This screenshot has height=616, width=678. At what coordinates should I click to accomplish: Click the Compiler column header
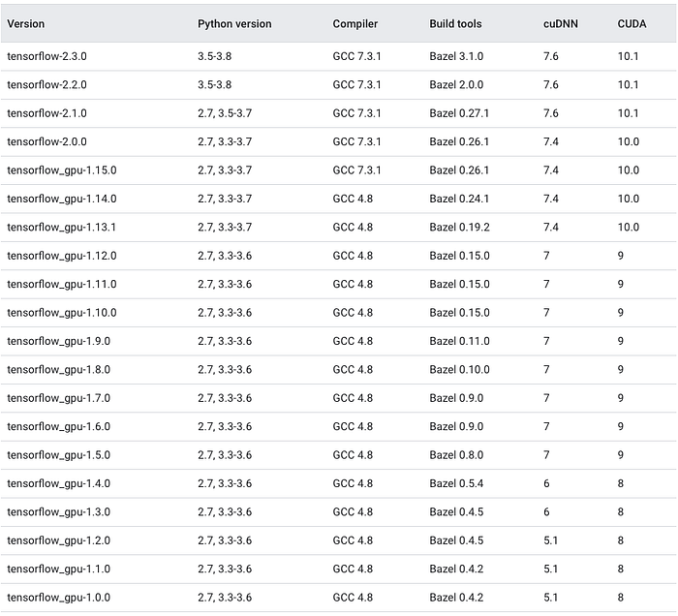[355, 24]
